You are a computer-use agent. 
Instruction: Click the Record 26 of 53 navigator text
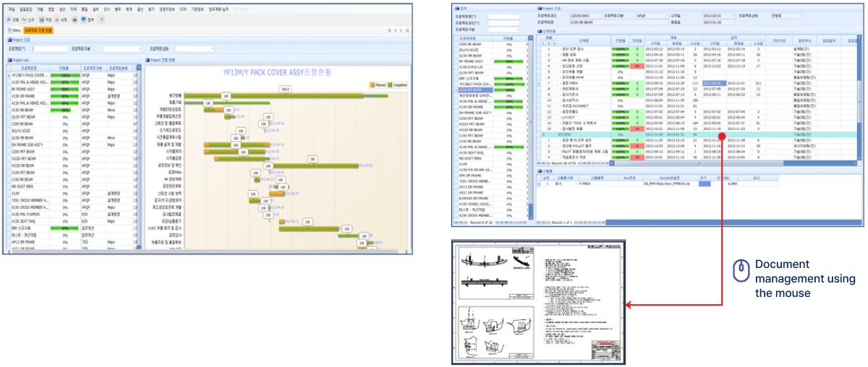point(564,163)
